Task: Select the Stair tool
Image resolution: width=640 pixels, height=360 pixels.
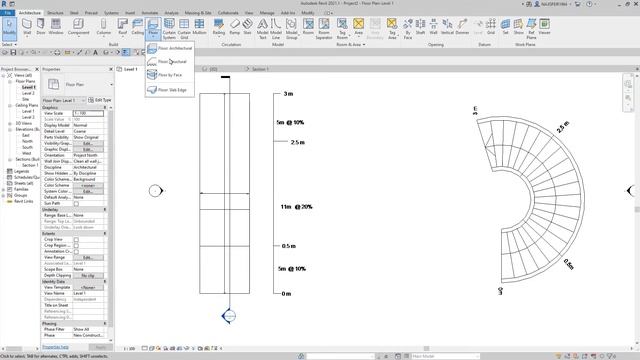Action: (247, 27)
